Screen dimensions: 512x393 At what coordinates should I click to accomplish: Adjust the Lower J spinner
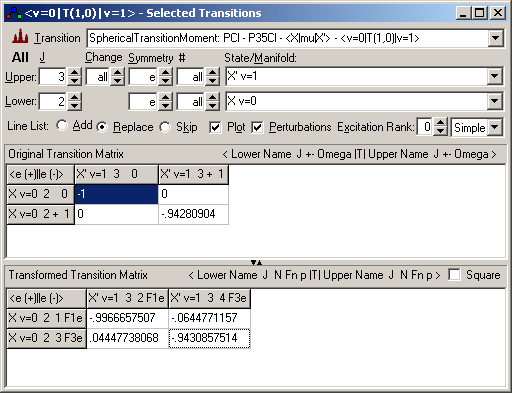(x=74, y=101)
